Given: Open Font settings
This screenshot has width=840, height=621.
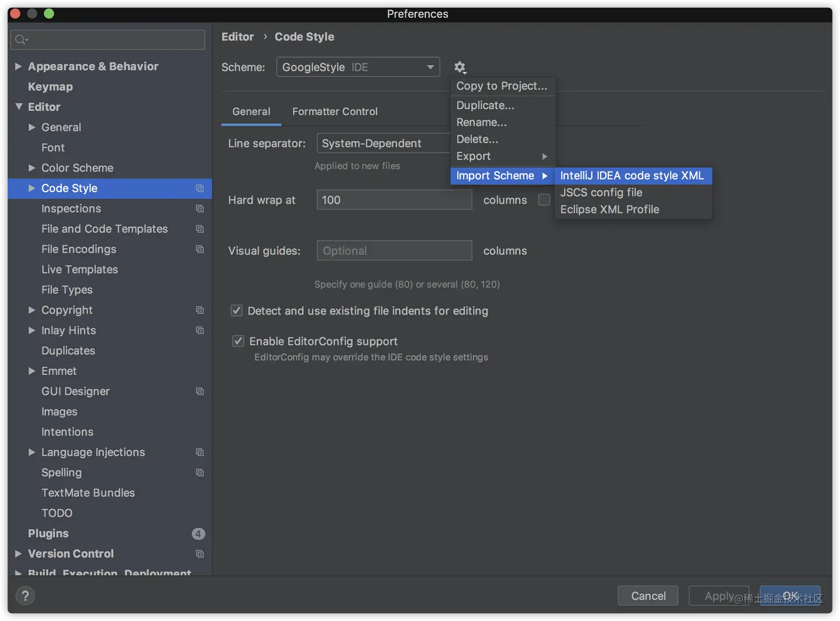Looking at the screenshot, I should coord(53,147).
